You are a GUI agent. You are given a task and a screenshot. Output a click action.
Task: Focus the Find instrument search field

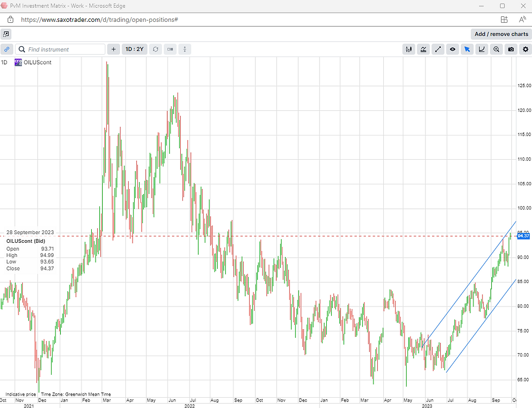coord(60,49)
